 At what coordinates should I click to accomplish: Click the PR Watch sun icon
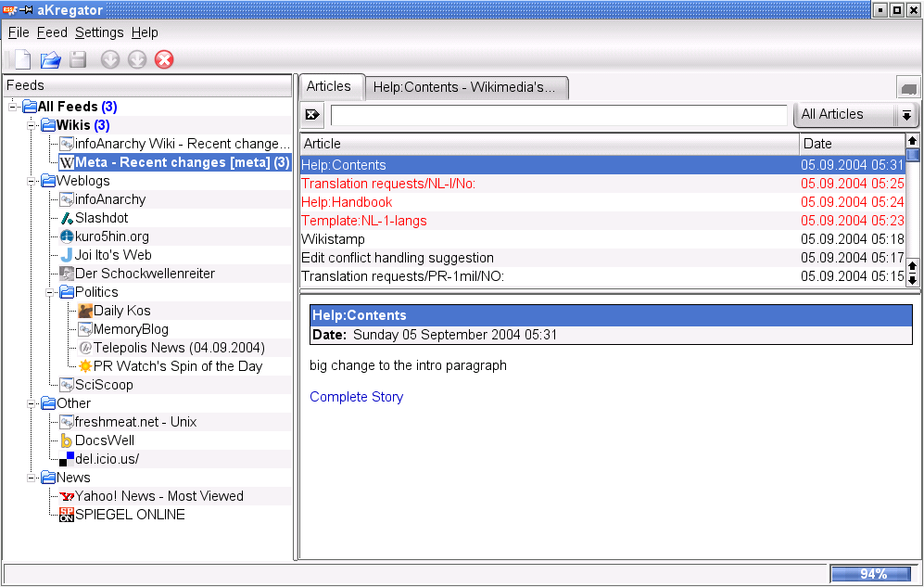click(x=85, y=366)
